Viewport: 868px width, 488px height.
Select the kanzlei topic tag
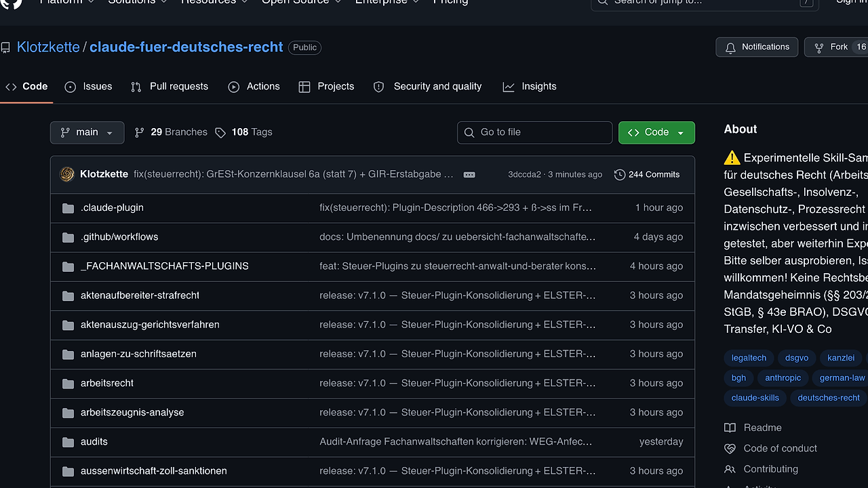coord(841,358)
